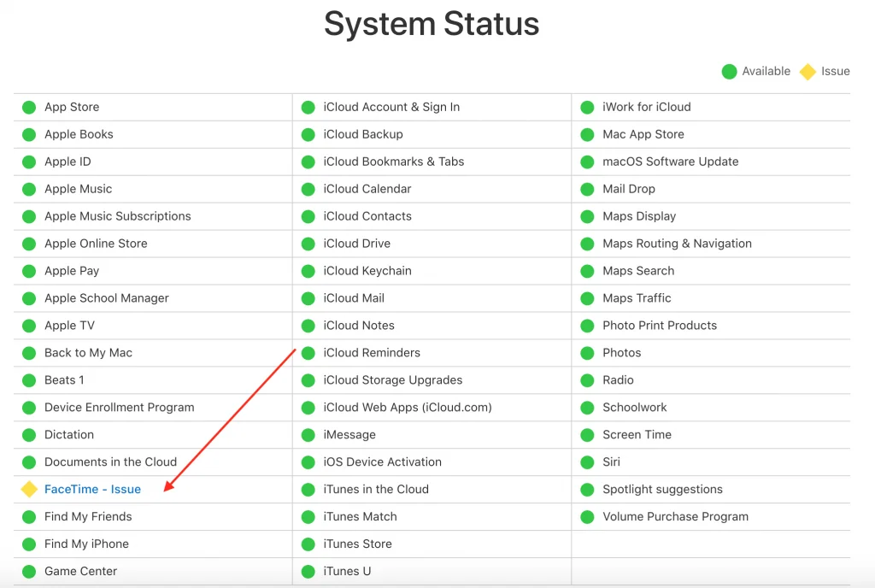Click the green dot for Volume Purchase Program
Viewport: 875px width, 588px height.
click(587, 516)
